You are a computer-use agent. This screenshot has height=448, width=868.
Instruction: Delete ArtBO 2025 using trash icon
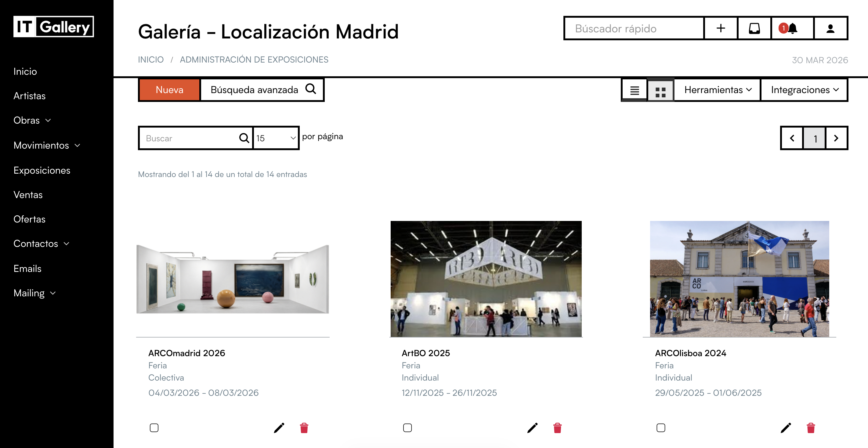pyautogui.click(x=557, y=428)
